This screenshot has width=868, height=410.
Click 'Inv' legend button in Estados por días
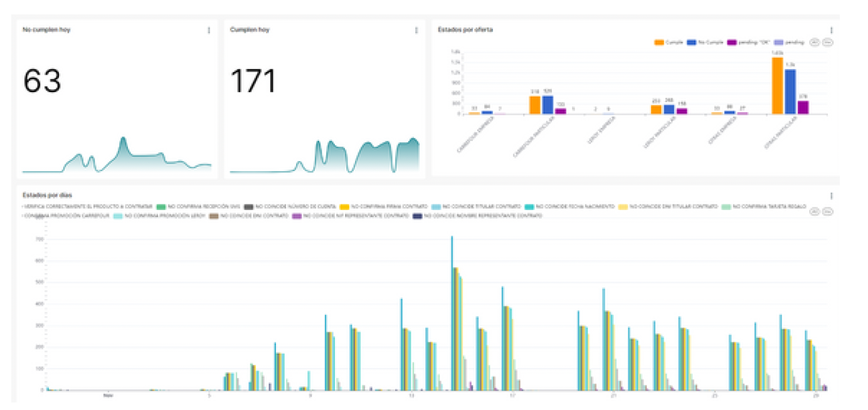[827, 211]
